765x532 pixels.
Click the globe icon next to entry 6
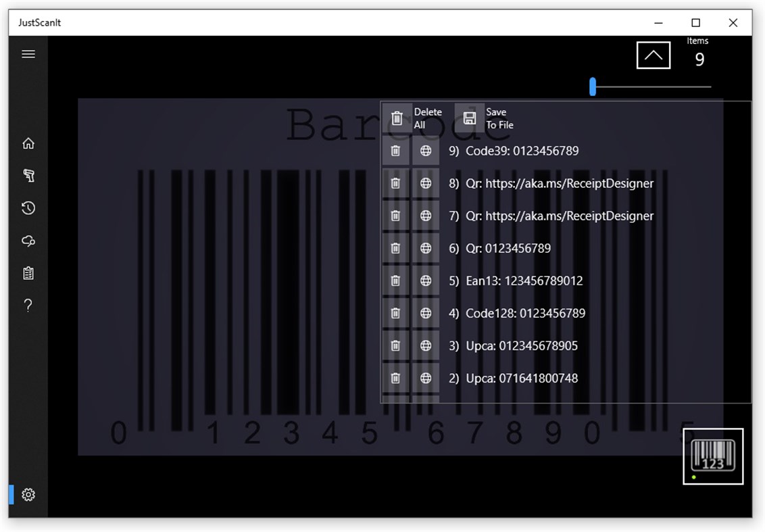pos(426,248)
